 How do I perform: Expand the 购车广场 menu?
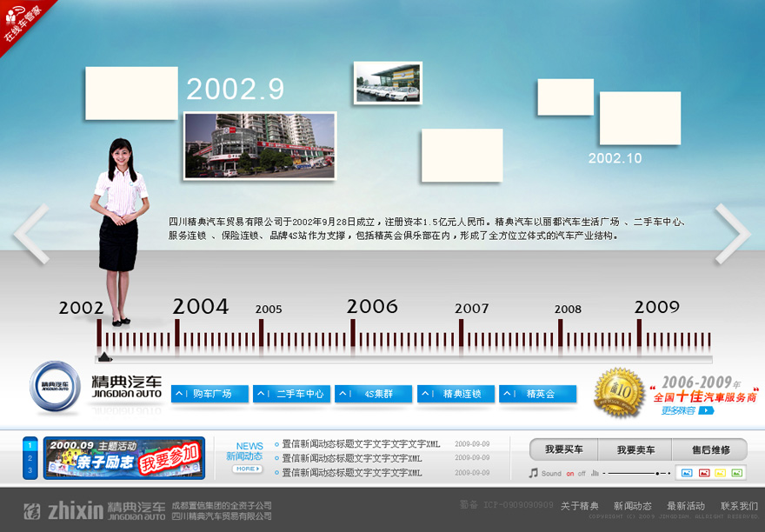pyautogui.click(x=210, y=394)
